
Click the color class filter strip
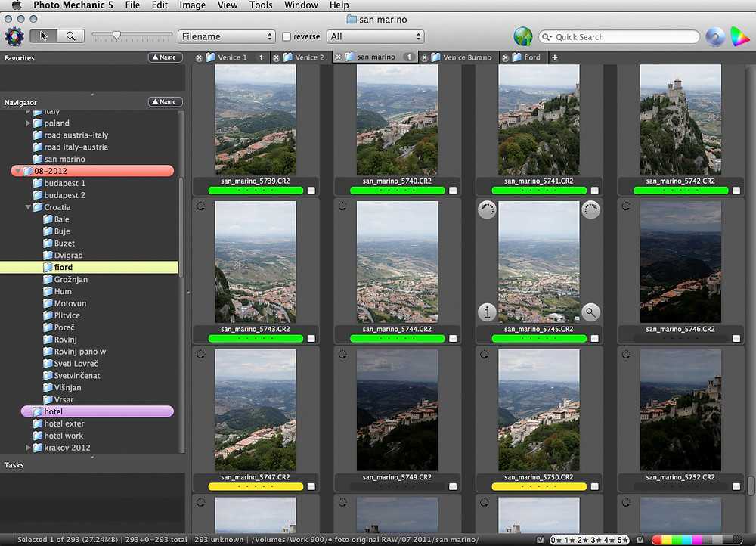(697, 540)
